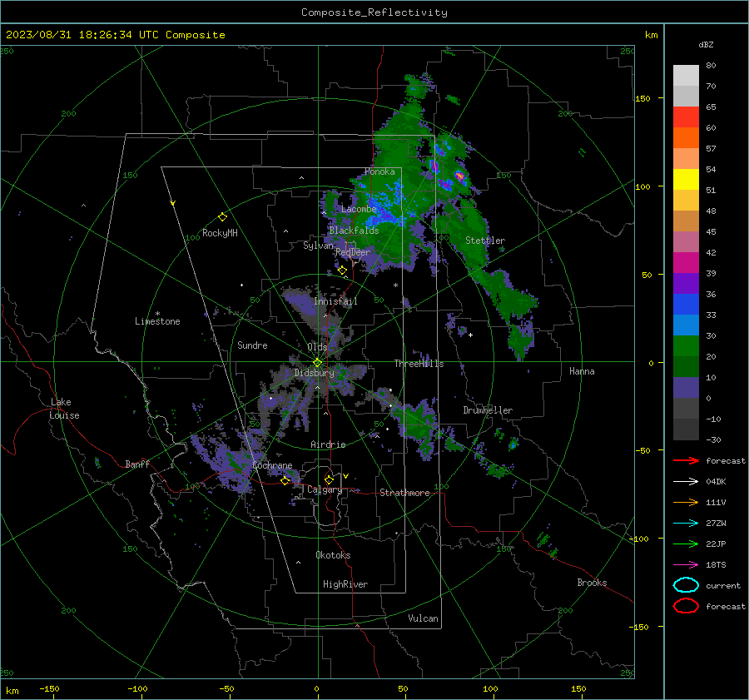Select the yellow diamond marker near RockyMH
Screen dimensions: 749x700
point(222,217)
